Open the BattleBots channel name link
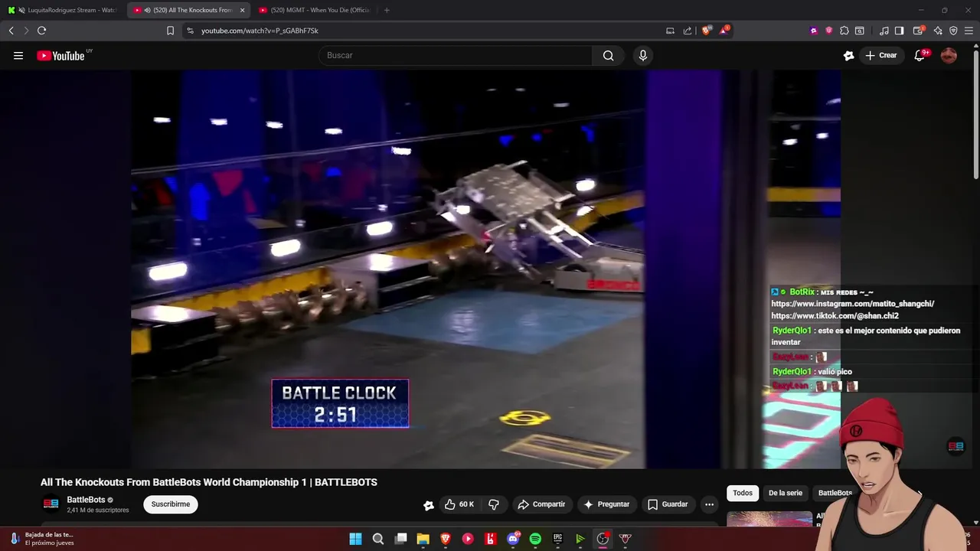Screen dimensions: 980x551 click(86, 500)
